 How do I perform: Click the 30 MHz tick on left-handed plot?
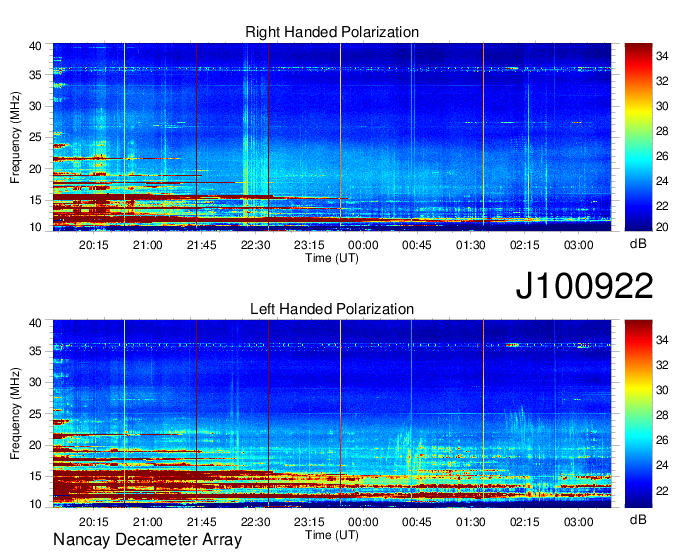click(35, 382)
